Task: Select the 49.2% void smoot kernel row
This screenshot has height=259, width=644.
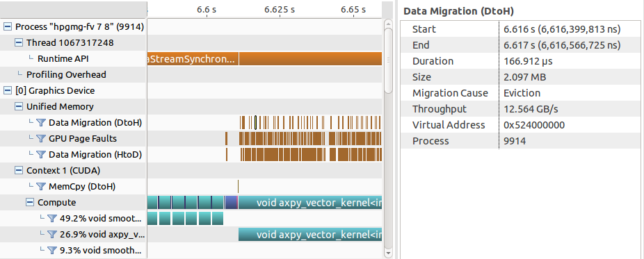Action: pos(100,219)
